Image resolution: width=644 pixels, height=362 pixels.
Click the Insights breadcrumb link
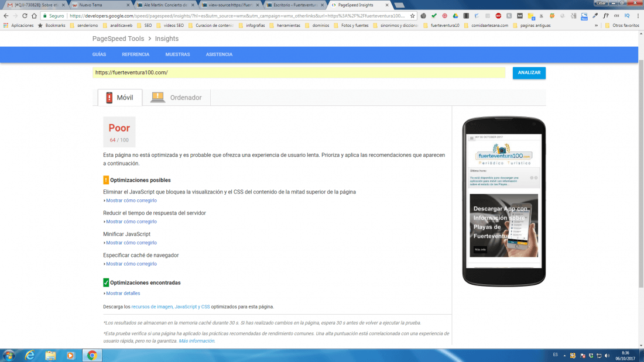click(167, 39)
